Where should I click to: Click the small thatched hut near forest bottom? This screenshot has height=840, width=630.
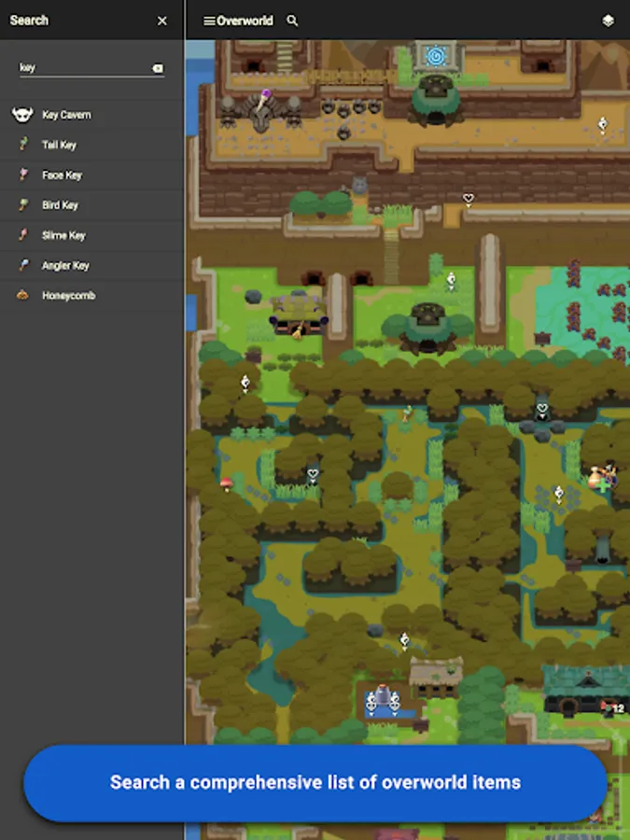click(436, 678)
